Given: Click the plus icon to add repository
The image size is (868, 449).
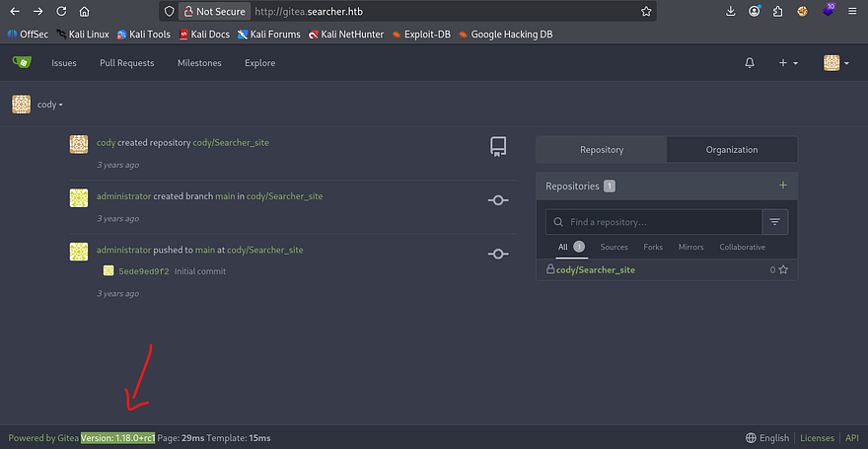Looking at the screenshot, I should click(783, 185).
